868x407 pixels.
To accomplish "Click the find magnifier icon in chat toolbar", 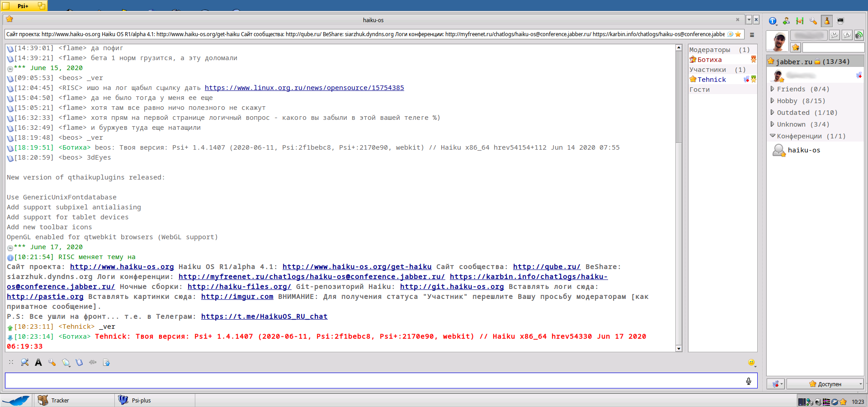I will click(25, 362).
